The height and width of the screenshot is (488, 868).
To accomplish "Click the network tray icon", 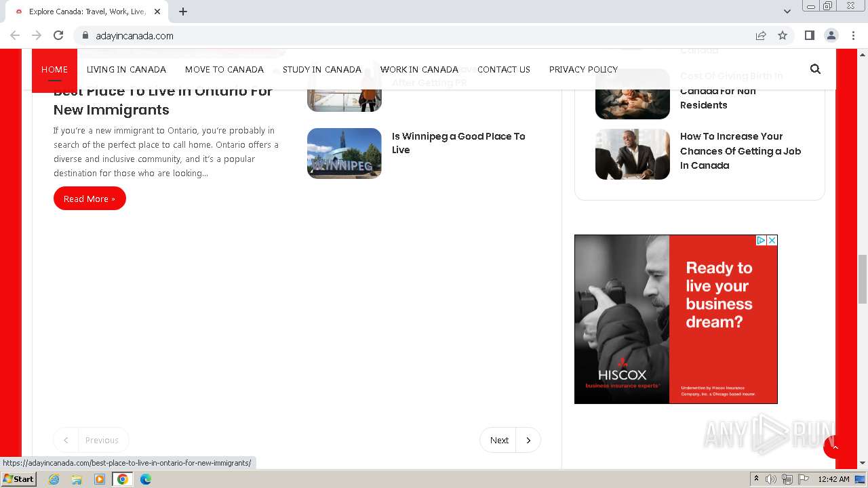I will pyautogui.click(x=787, y=479).
